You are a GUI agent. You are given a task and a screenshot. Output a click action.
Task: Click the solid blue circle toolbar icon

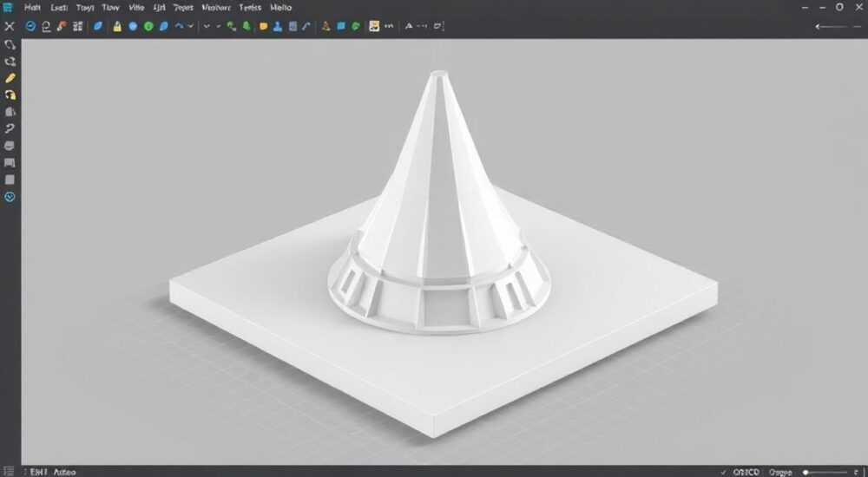(x=133, y=26)
